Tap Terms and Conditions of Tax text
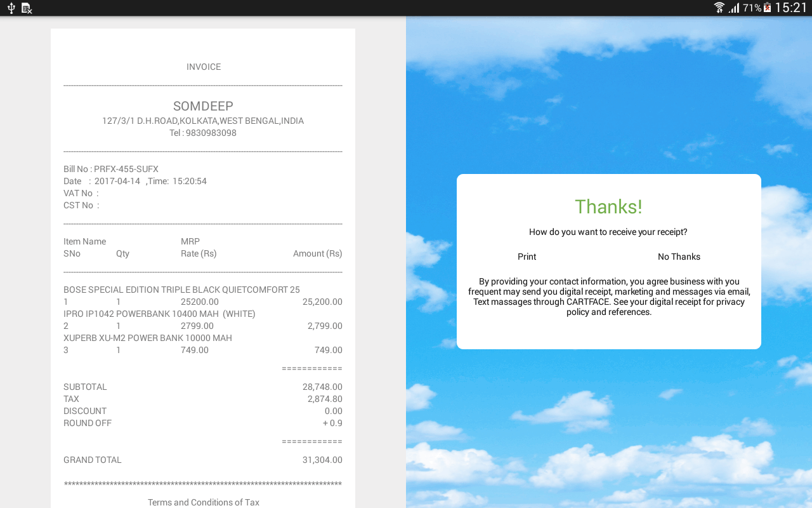Screen dimensions: 812x508 (204, 502)
